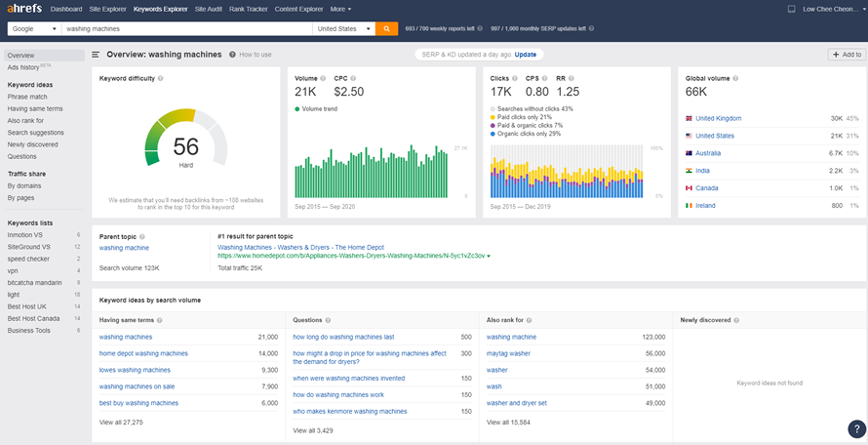Open the help question mark bubble
Image resolution: width=868 pixels, height=445 pixels.
click(855, 427)
